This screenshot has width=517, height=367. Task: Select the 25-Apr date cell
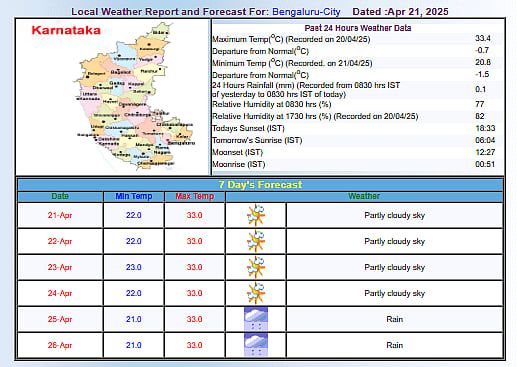point(60,319)
